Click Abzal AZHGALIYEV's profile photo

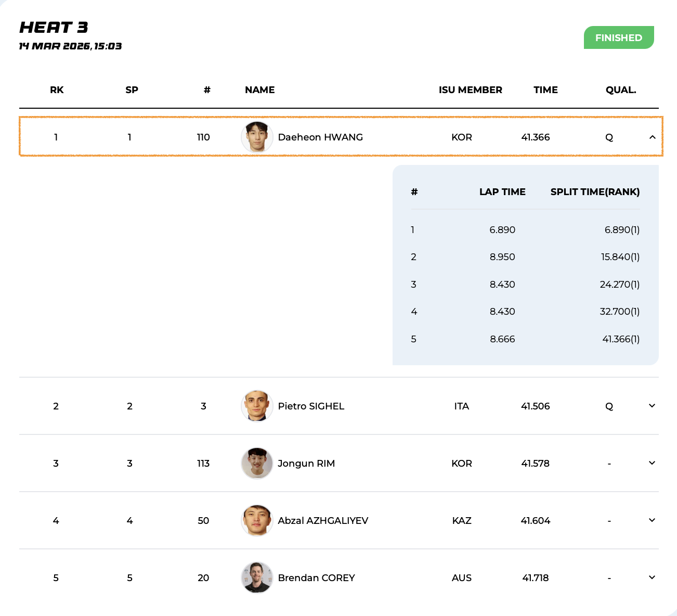(257, 520)
